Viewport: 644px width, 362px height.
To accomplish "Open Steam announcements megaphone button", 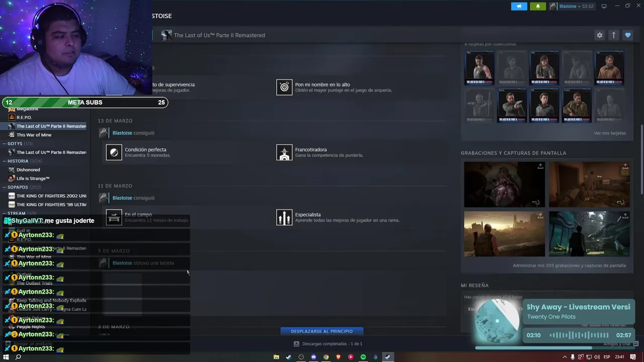I will tap(519, 6).
